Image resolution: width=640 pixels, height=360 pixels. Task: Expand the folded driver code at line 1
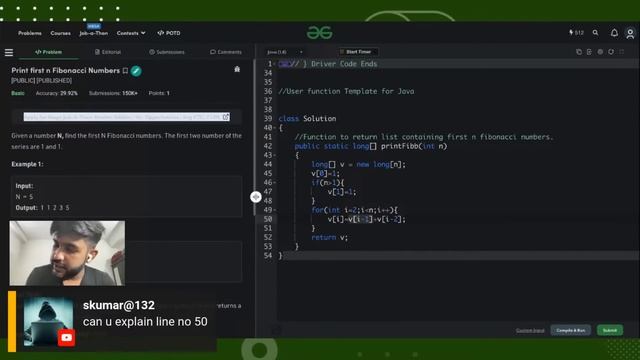coord(284,64)
